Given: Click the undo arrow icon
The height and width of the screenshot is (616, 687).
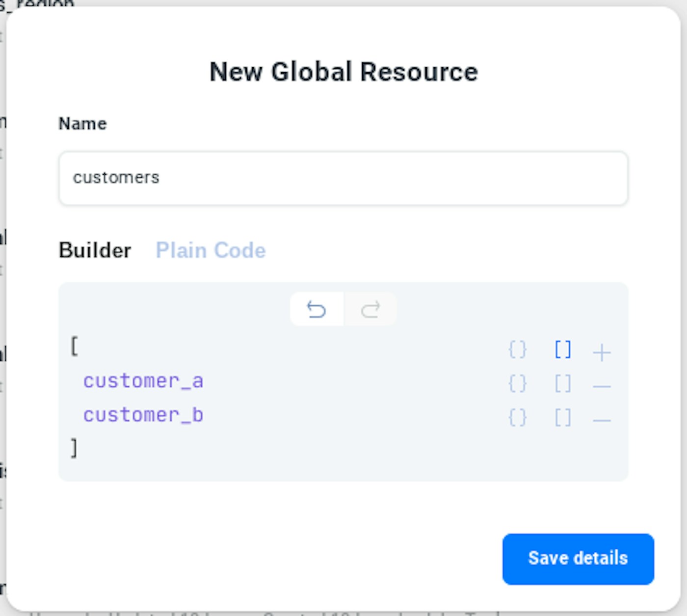Looking at the screenshot, I should [317, 309].
